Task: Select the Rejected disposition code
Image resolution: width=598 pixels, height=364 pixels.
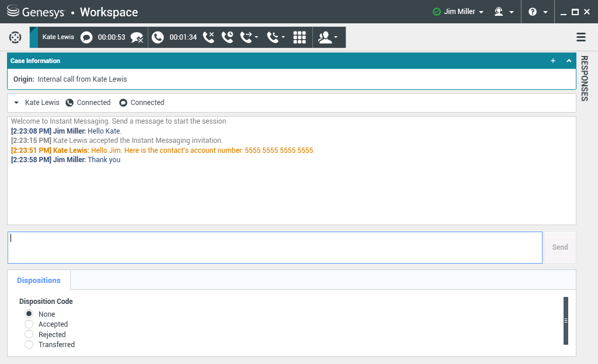Action: 29,334
